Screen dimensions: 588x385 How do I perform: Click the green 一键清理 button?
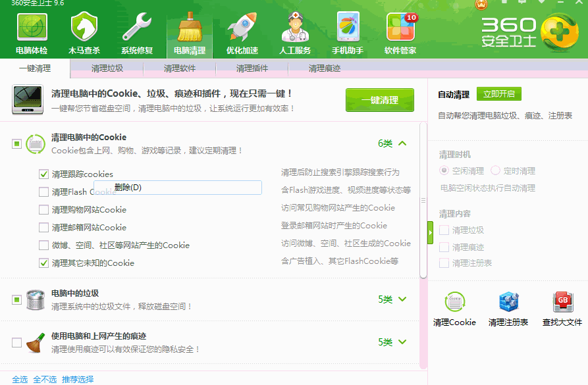click(380, 100)
